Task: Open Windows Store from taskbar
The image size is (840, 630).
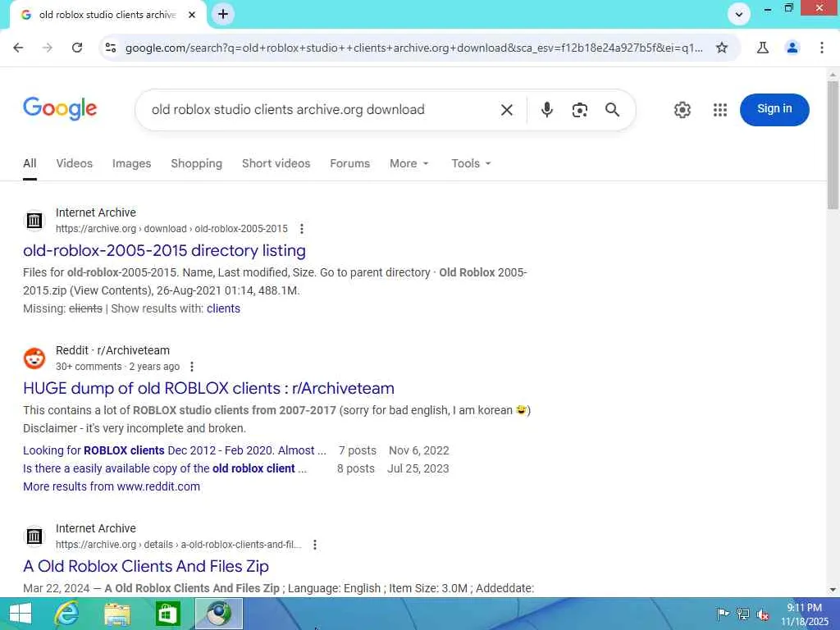Action: pos(167,614)
